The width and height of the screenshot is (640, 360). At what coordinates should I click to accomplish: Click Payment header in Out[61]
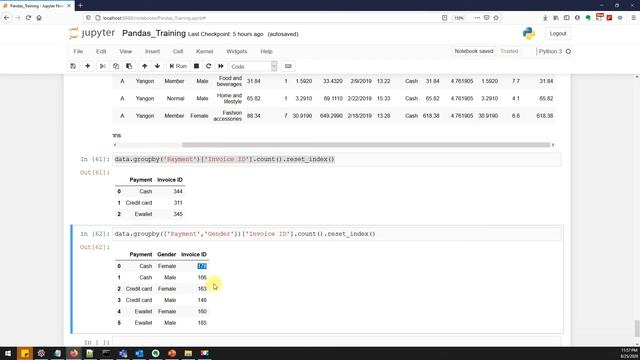141,180
